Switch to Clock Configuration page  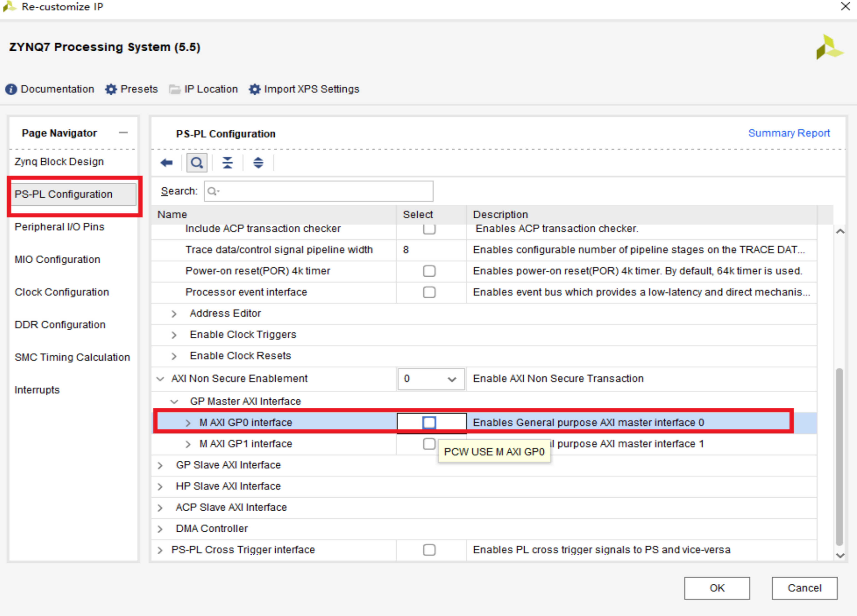tap(62, 292)
